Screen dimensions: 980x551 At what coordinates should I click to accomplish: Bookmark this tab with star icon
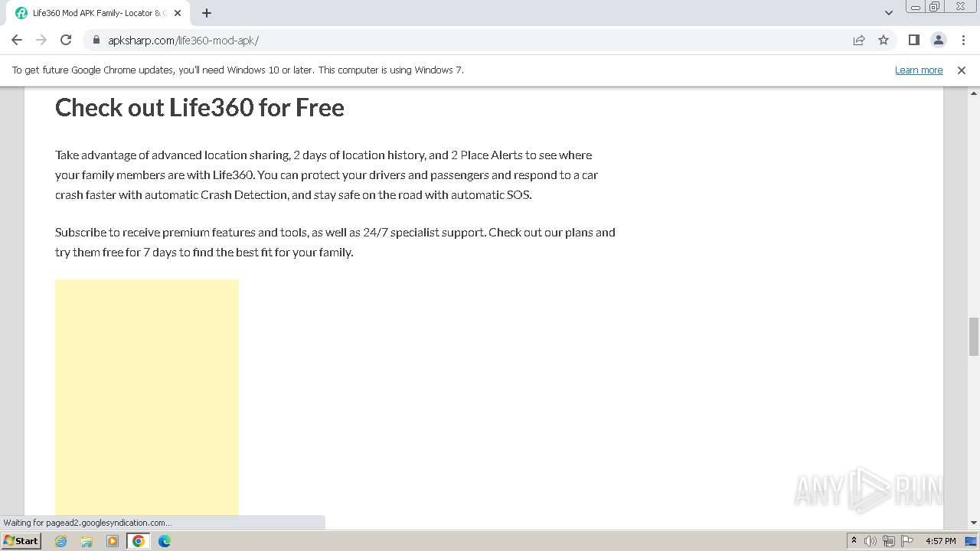[884, 40]
